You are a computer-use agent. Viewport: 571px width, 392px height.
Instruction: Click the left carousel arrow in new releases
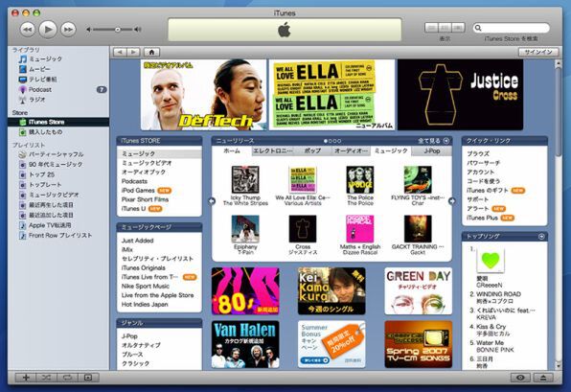[212, 200]
